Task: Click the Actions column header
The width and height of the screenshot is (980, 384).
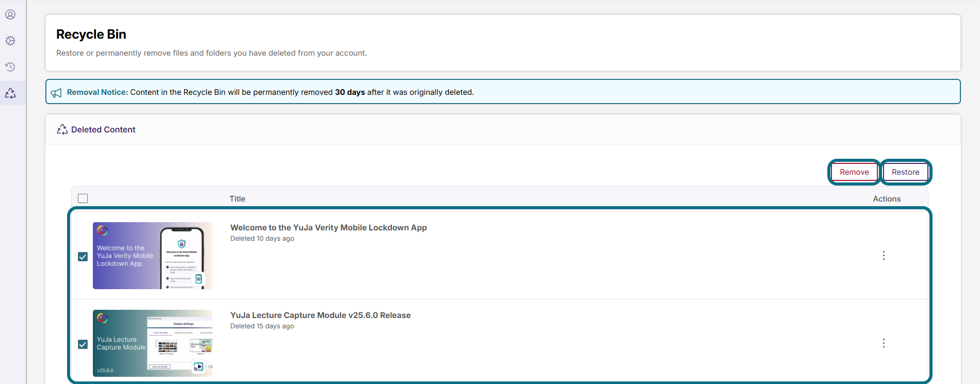Action: pyautogui.click(x=887, y=199)
